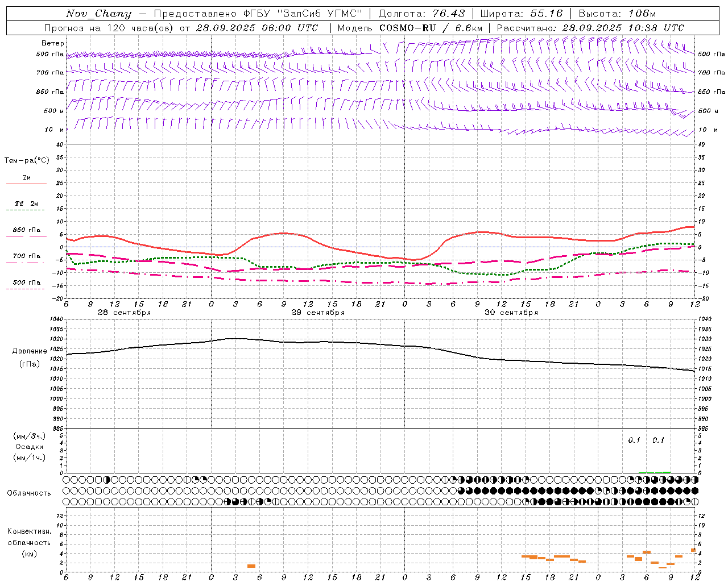The width and height of the screenshot is (728, 582).
Task: Select forecast start "28.09.2025 06:00 UTC"
Action: pos(257,28)
